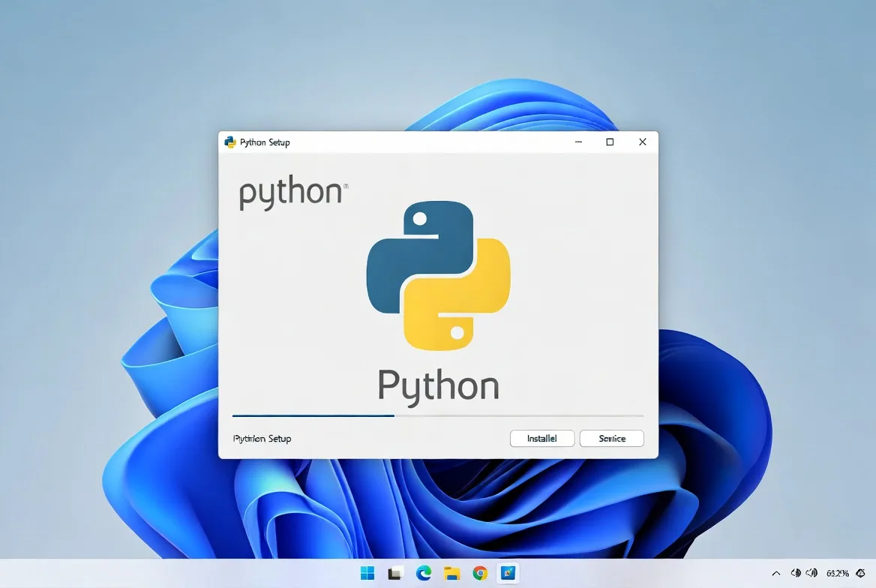Screen dimensions: 876x588
Task: Click the installation progress bar
Action: tap(438, 415)
